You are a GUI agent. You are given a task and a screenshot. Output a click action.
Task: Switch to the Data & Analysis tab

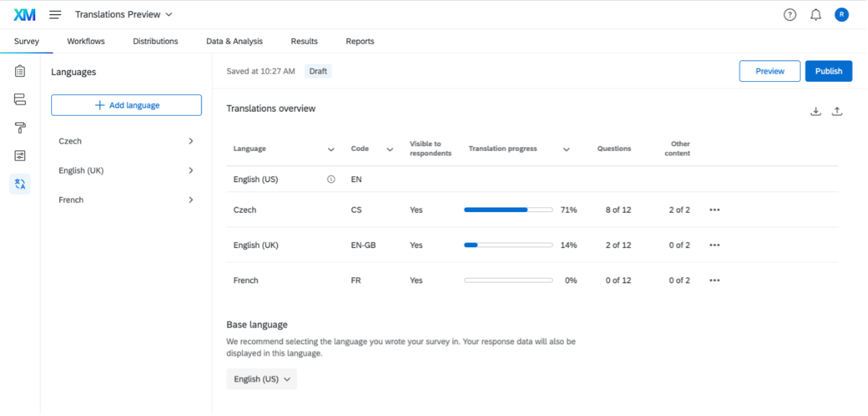point(234,41)
